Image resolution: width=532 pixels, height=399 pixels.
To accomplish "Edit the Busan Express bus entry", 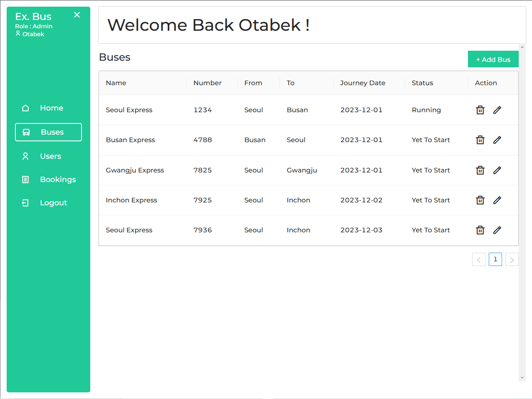I will point(497,140).
